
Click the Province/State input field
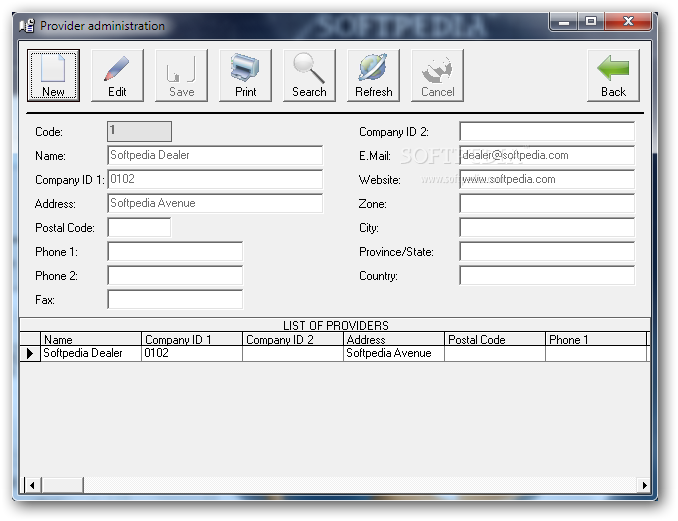[547, 251]
